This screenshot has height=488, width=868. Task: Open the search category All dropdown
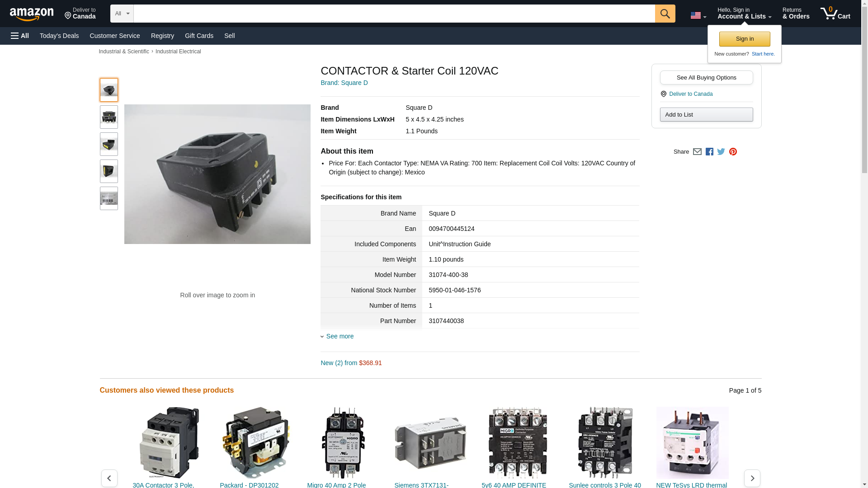pos(122,14)
